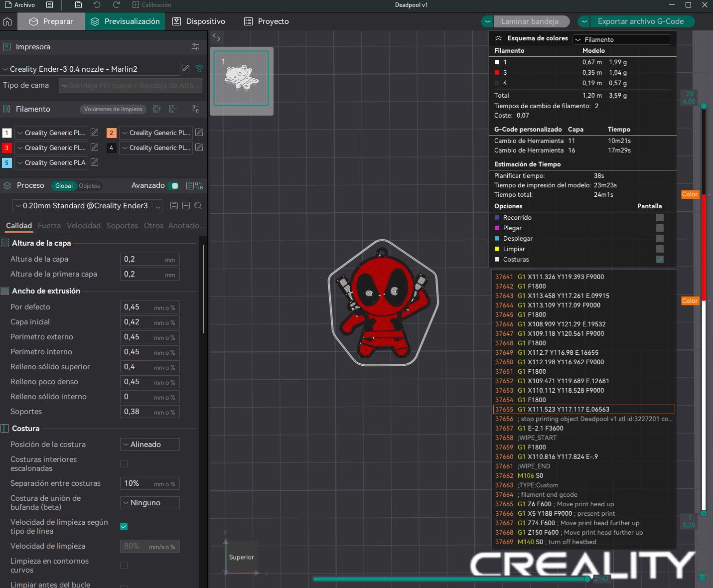
Task: Click the red filament 3 color swatch
Action: pyautogui.click(x=6, y=147)
